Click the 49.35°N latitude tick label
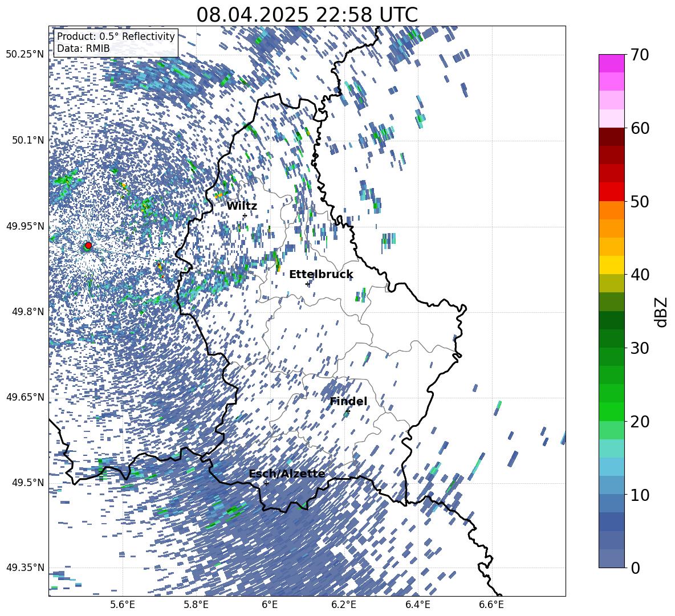Image resolution: width=675 pixels, height=616 pixels. click(25, 568)
